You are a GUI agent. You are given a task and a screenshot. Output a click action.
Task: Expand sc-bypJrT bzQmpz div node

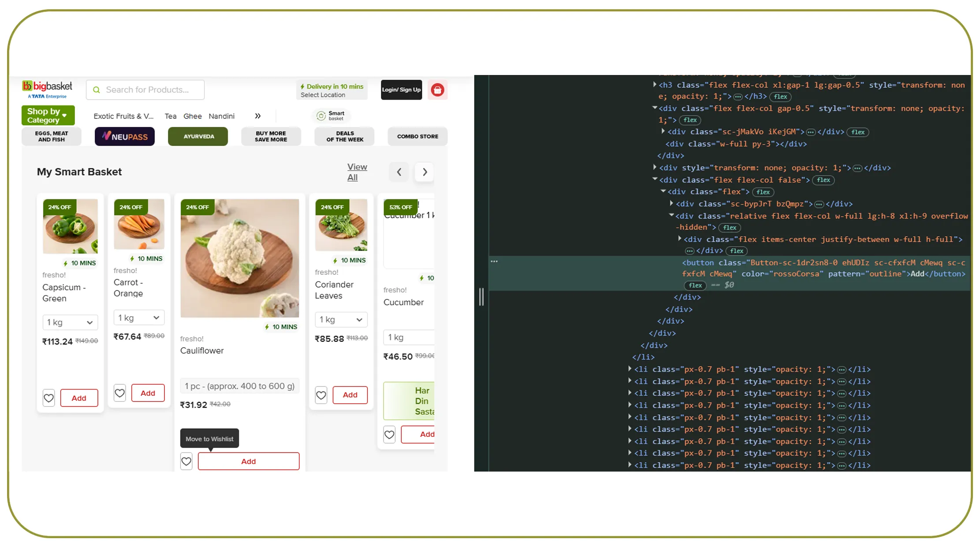point(671,203)
